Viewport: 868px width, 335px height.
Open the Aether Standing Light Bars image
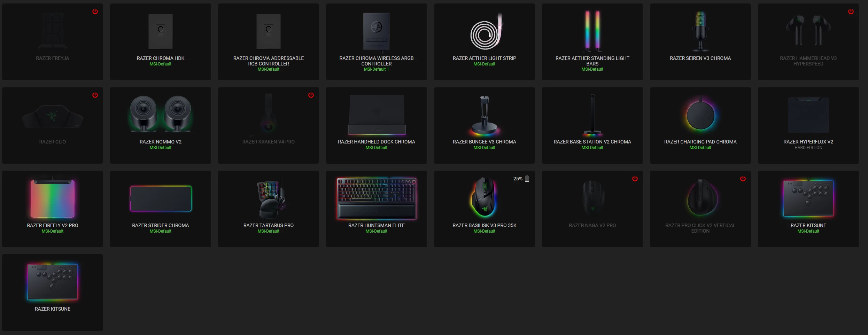(x=592, y=31)
